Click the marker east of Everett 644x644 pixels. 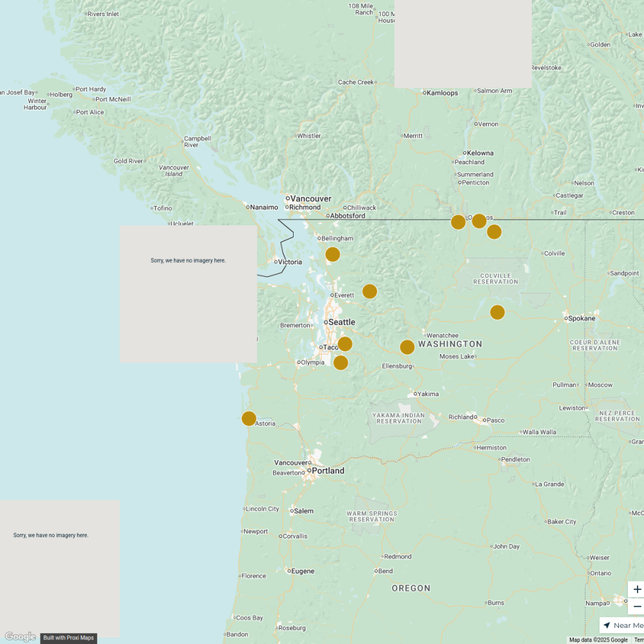pyautogui.click(x=370, y=292)
